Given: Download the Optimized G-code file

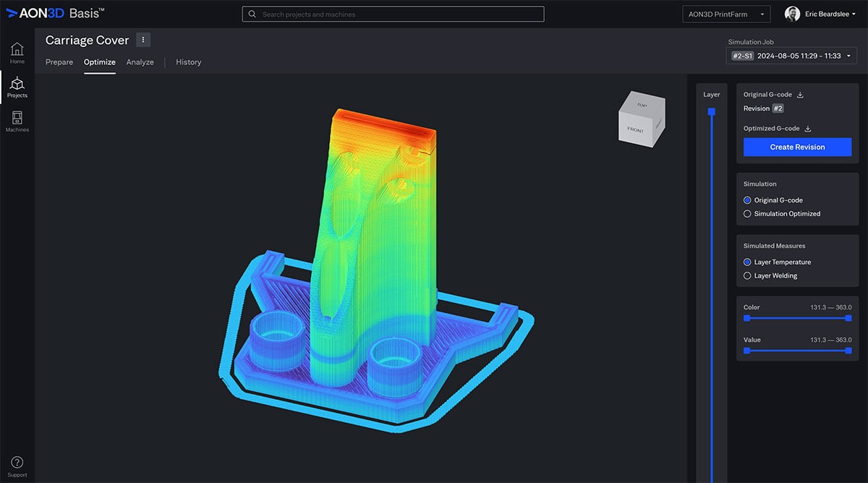Looking at the screenshot, I should pyautogui.click(x=808, y=129).
